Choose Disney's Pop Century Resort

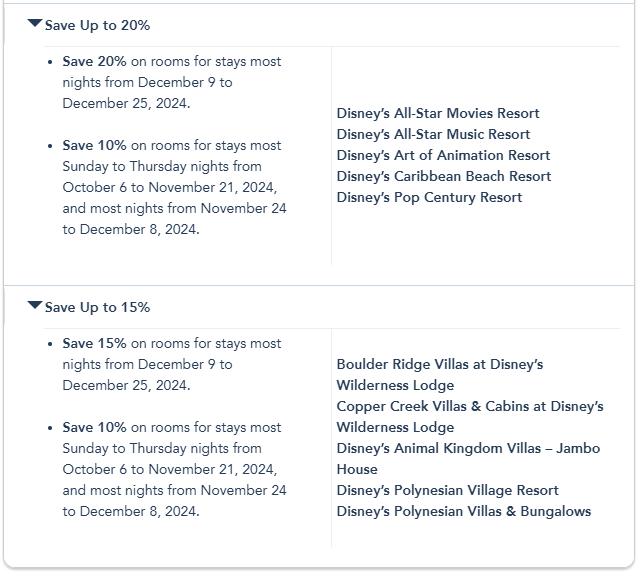coord(429,197)
